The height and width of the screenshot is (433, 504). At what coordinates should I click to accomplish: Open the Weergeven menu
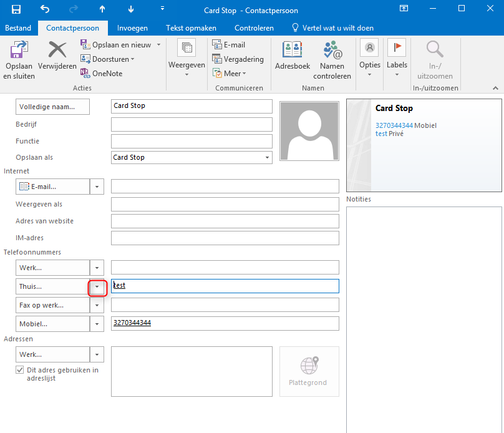[x=187, y=59]
